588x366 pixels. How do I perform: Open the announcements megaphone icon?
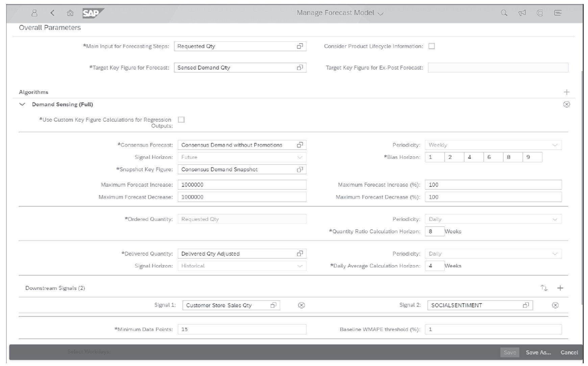522,13
